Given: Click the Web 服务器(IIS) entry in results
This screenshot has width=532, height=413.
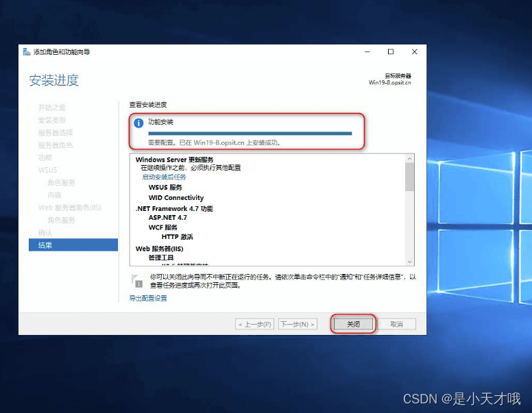Looking at the screenshot, I should [x=160, y=249].
